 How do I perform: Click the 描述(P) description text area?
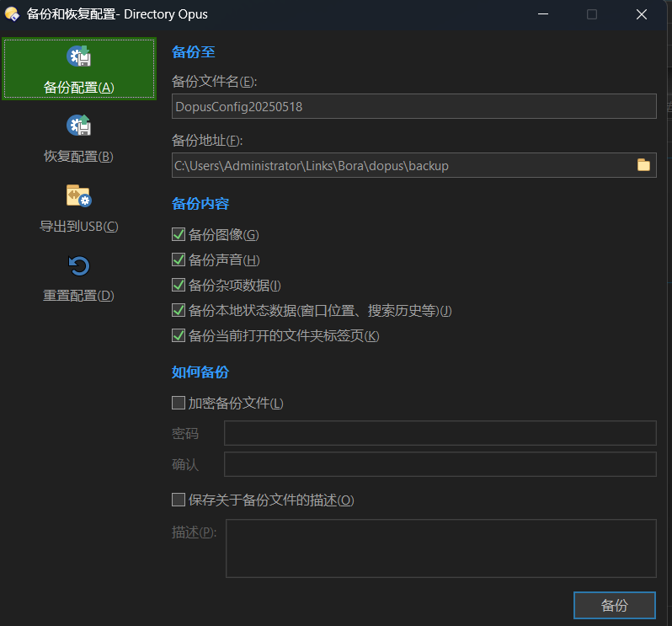441,548
